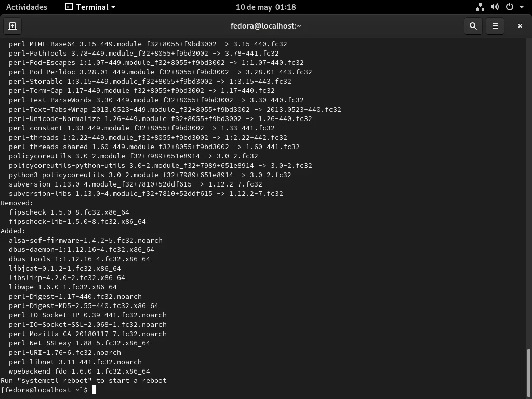Image resolution: width=532 pixels, height=399 pixels.
Task: Open the terminal hamburger menu
Action: pyautogui.click(x=495, y=26)
